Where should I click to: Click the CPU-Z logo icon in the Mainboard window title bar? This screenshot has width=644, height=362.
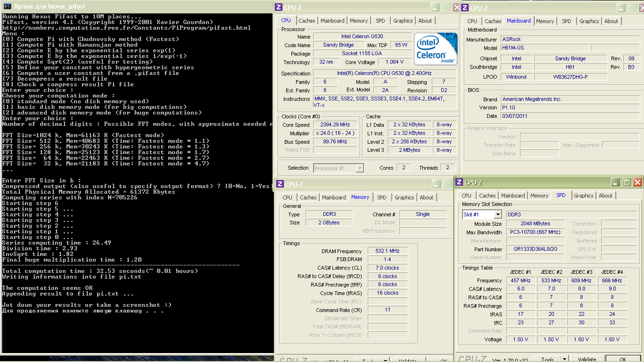pyautogui.click(x=464, y=8)
